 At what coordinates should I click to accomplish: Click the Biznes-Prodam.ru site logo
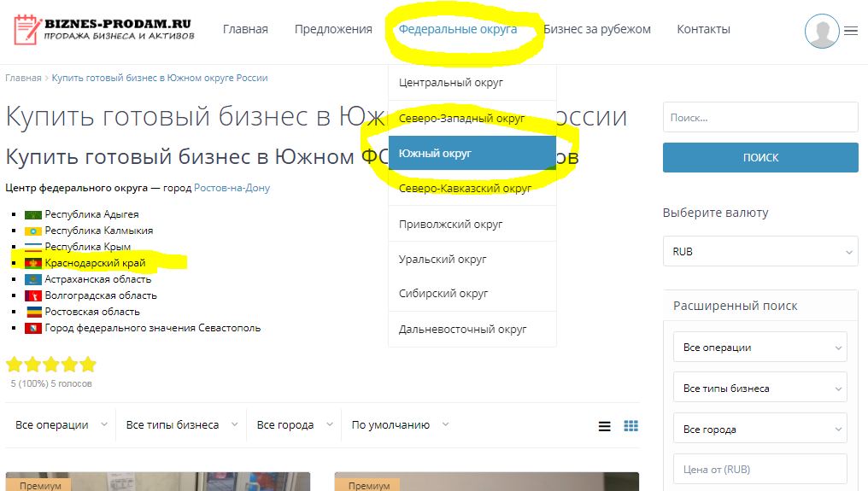103,29
